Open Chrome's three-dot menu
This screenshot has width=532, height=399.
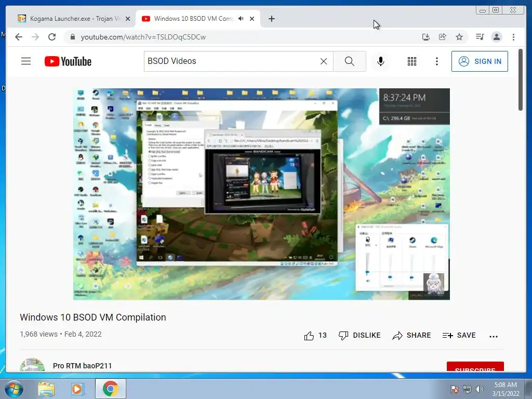(513, 37)
